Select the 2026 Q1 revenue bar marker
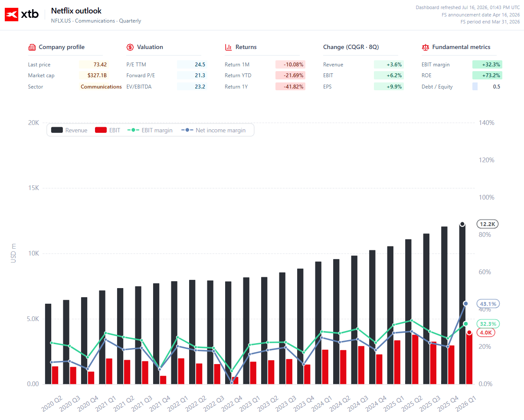Viewport: 524px width, 420px height. tap(462, 224)
